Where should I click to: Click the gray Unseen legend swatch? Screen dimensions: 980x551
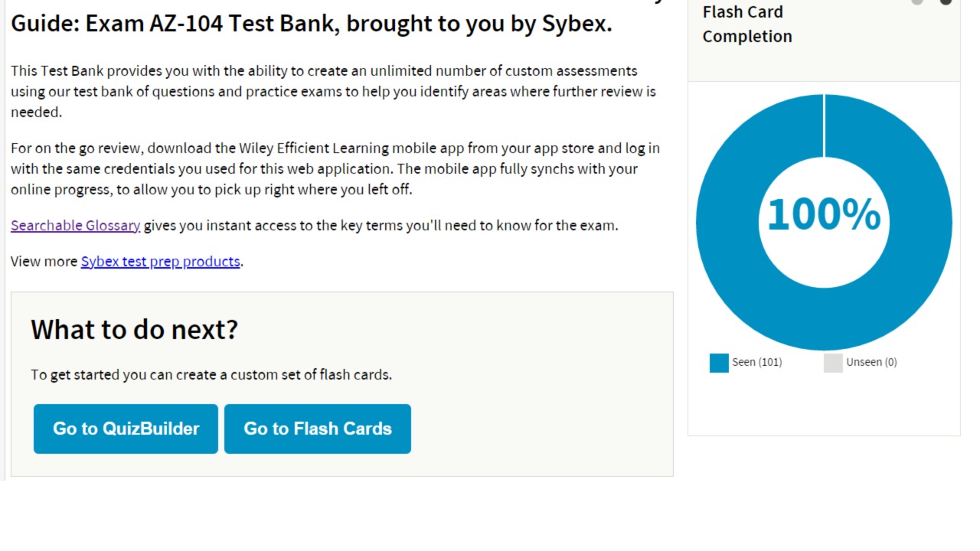[x=833, y=363]
